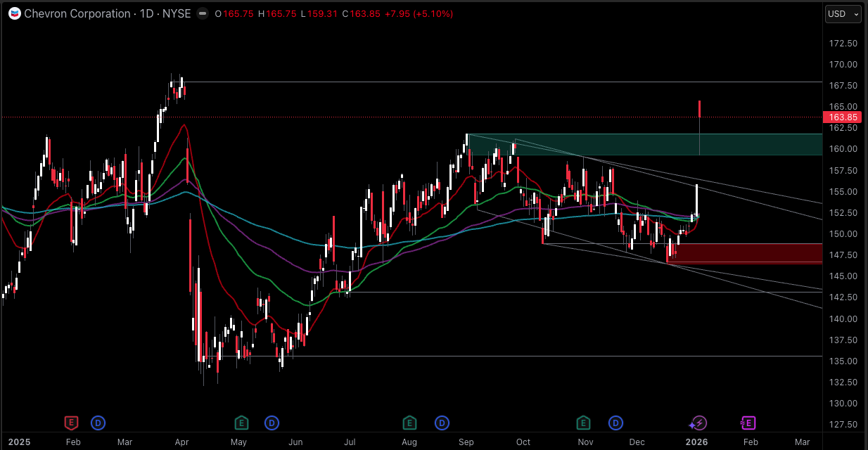Select the dividend D marker below June

[271, 423]
